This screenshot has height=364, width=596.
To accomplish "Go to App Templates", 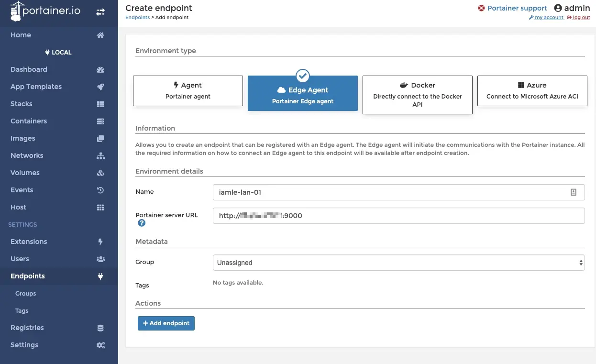I will [59, 87].
